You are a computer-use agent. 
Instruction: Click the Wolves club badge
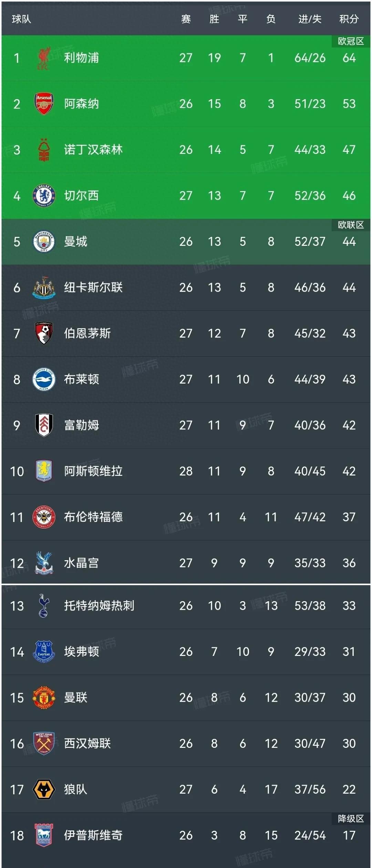coord(44,789)
